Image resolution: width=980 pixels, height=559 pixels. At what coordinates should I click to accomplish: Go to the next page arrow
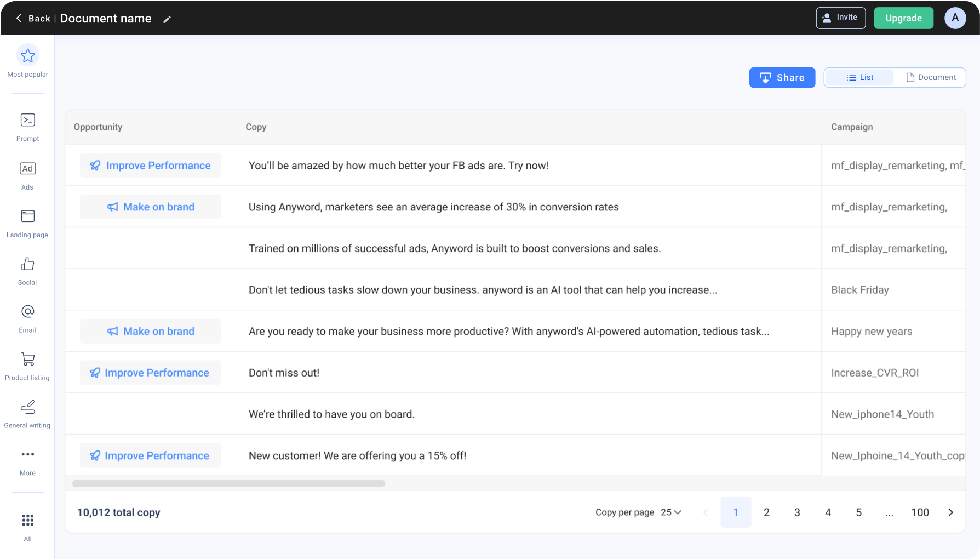coord(950,512)
